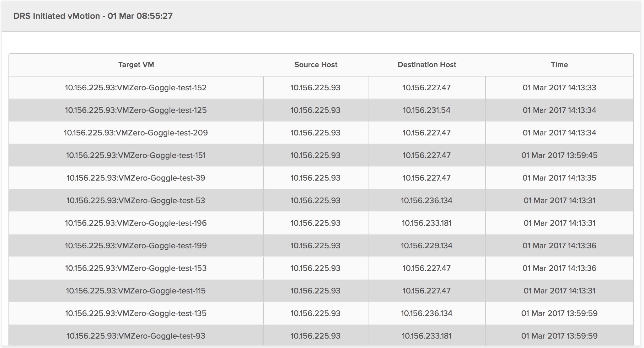Click the Target VM column header
The image size is (644, 348).
click(136, 65)
